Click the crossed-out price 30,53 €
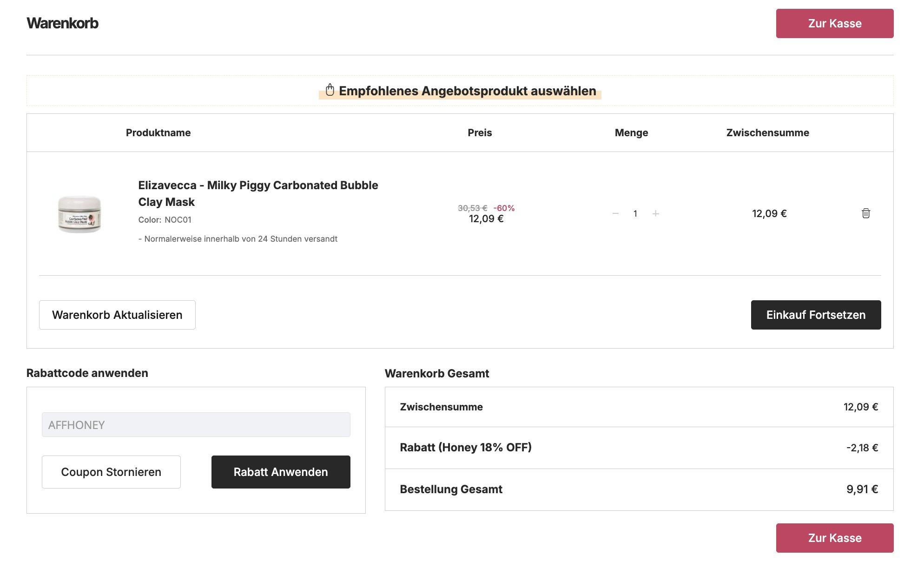The width and height of the screenshot is (924, 568). tap(472, 208)
